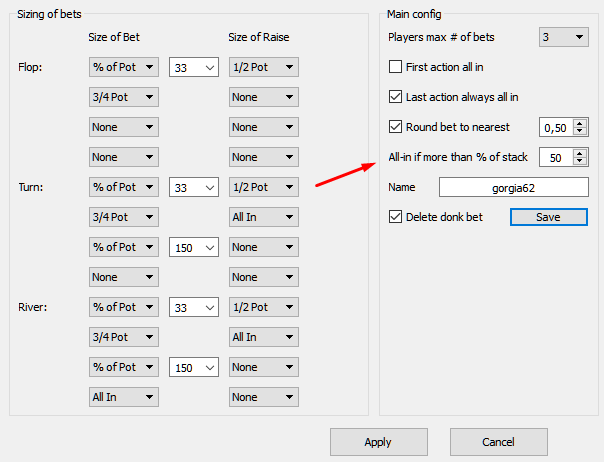Open the Turn All In raise dropdown
604x462 pixels.
[x=263, y=217]
